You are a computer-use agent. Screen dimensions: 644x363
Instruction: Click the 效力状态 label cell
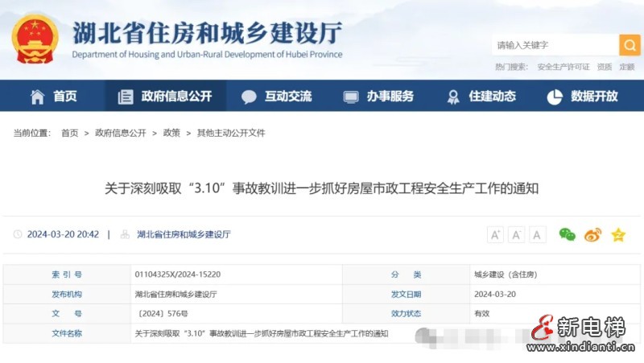coord(407,314)
